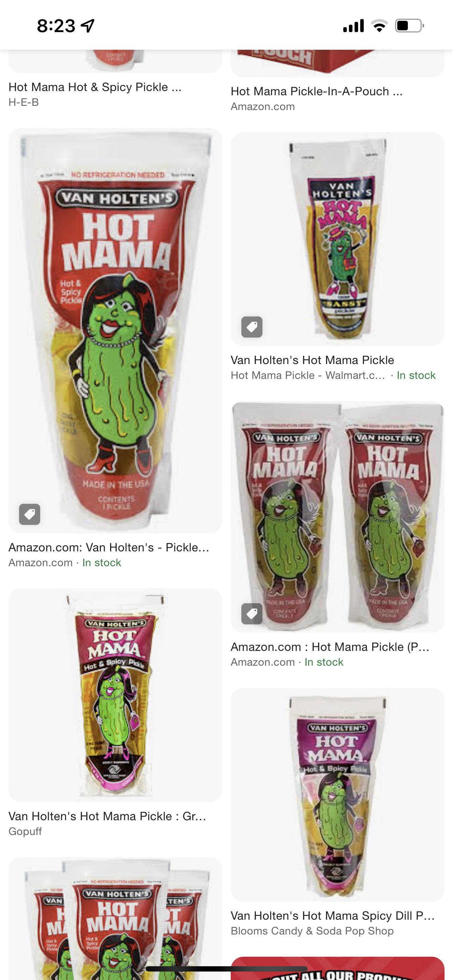Open large Van Holten's Hot Mama pickle image
Viewport: 453px width, 980px height.
coord(115,331)
